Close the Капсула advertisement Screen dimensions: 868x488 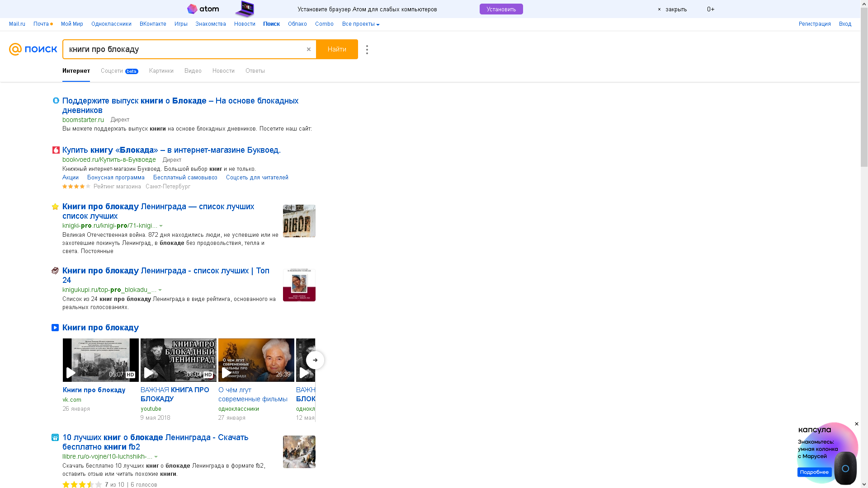(x=856, y=424)
